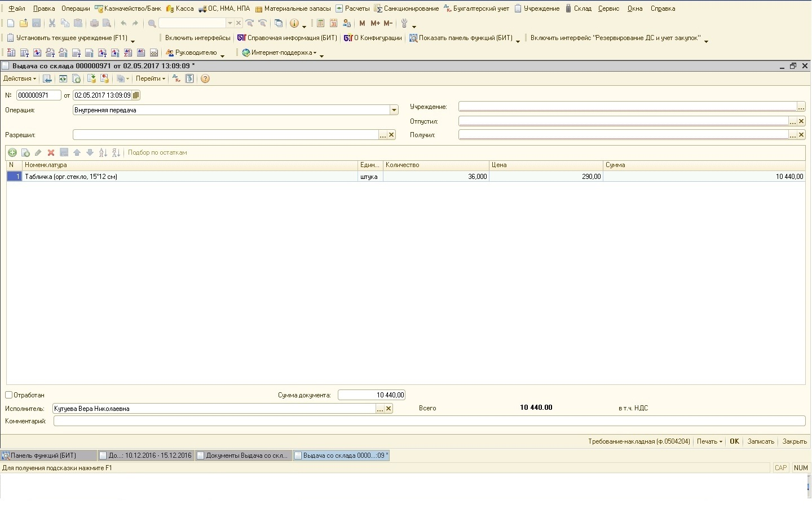Clear the Разрешил field with X button
The height and width of the screenshot is (508, 812).
coord(391,135)
